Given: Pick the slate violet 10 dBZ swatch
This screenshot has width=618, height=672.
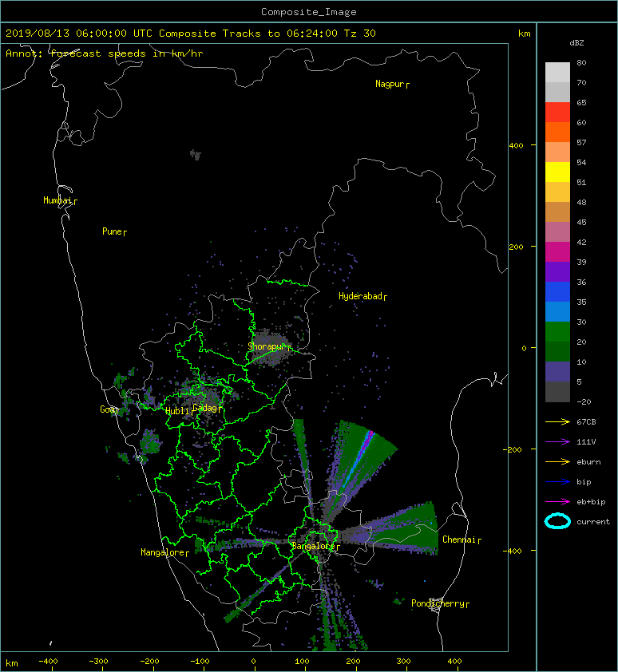Looking at the screenshot, I should [x=557, y=371].
